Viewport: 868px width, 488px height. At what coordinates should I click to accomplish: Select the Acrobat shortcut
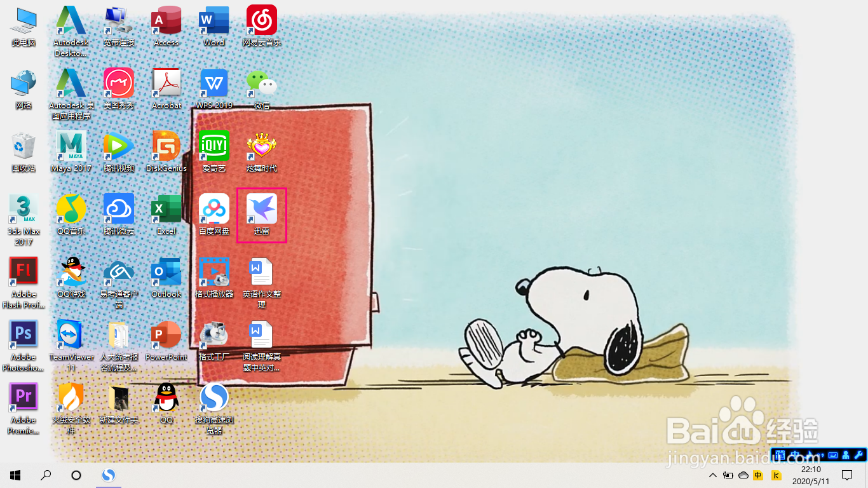point(166,90)
